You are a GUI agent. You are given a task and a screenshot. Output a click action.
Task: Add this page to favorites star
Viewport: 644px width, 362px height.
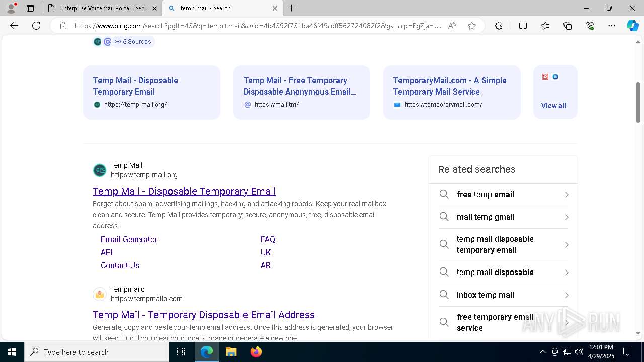coord(472,26)
